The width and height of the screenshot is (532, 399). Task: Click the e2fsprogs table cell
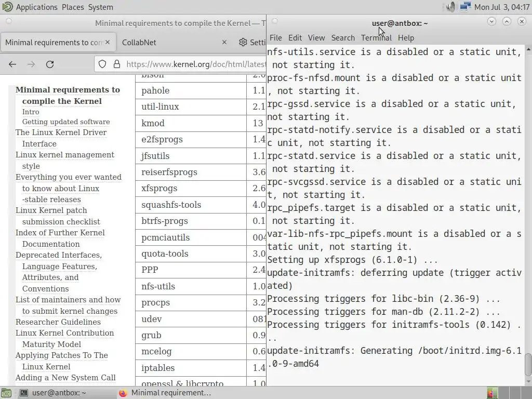[x=191, y=139]
